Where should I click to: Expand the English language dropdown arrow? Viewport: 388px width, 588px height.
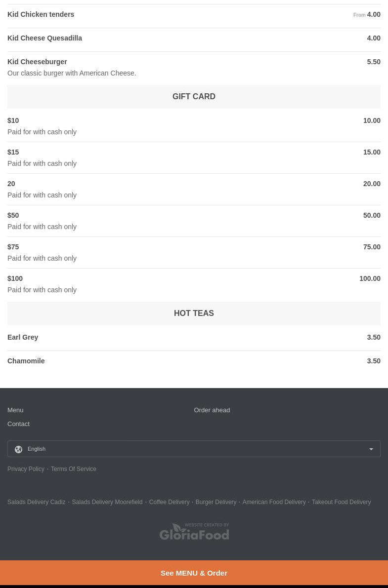[x=371, y=449]
